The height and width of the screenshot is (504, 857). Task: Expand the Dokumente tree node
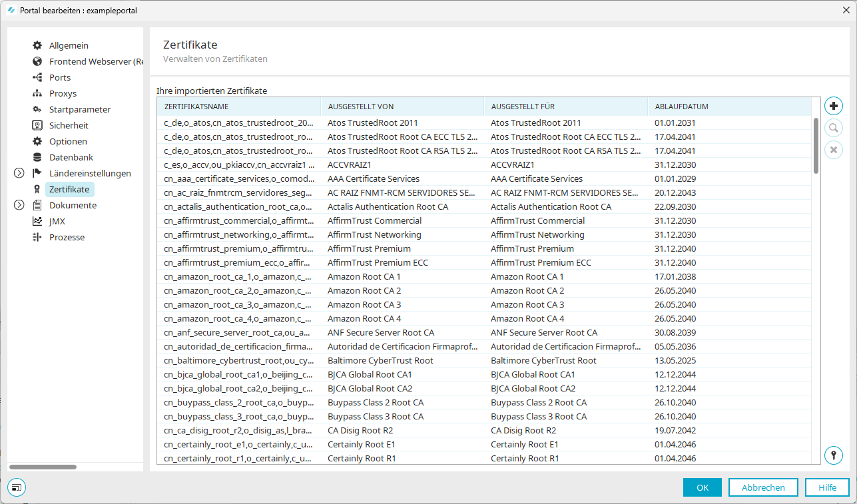point(19,206)
